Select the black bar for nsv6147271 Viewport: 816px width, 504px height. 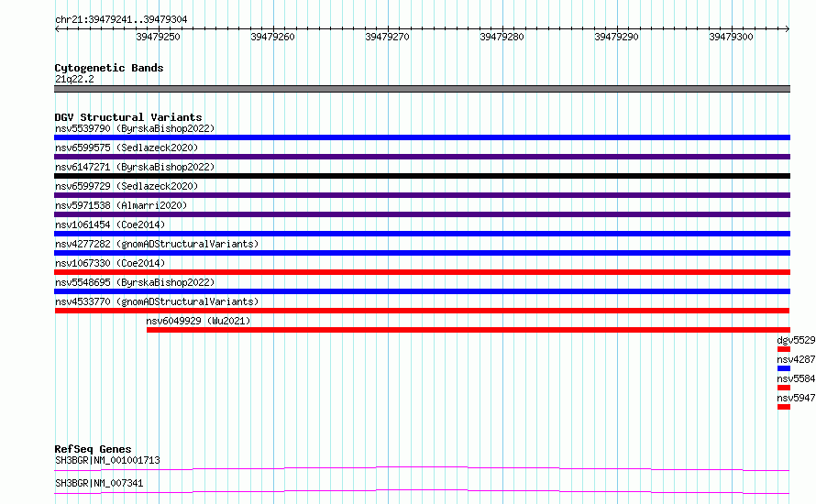pos(422,176)
